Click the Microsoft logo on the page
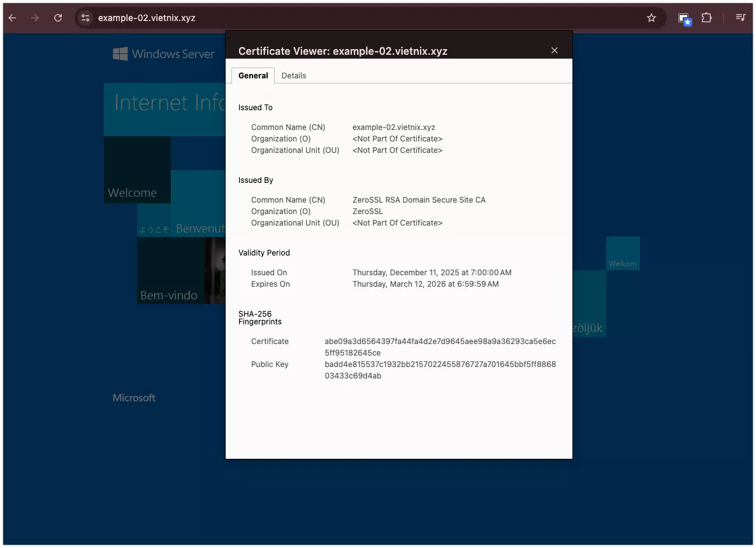756x548 pixels. click(134, 398)
